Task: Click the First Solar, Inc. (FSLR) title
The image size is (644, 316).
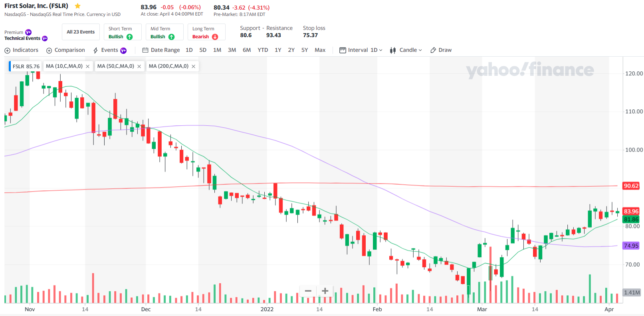Action: point(36,6)
